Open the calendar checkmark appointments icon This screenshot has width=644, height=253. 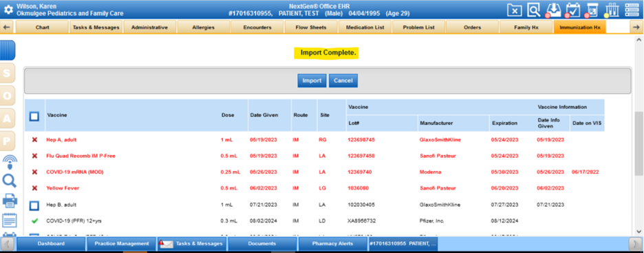tap(573, 10)
